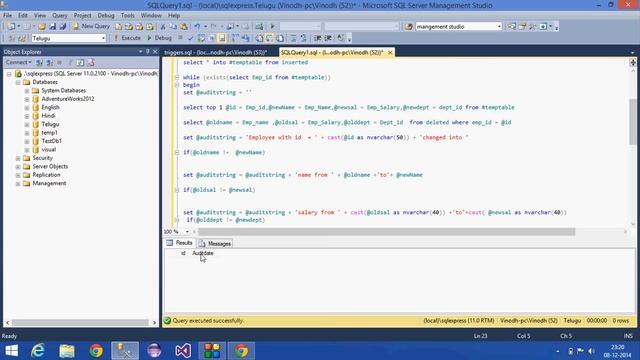Click Activity Monitor icon in Object Explorer toolbar
Image resolution: width=640 pixels, height=360 pixels.
(x=91, y=62)
